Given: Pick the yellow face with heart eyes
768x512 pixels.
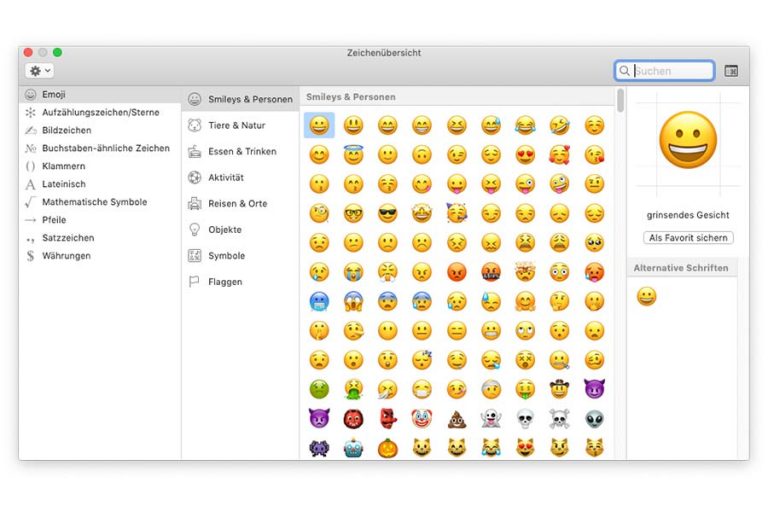Looking at the screenshot, I should pos(525,155).
